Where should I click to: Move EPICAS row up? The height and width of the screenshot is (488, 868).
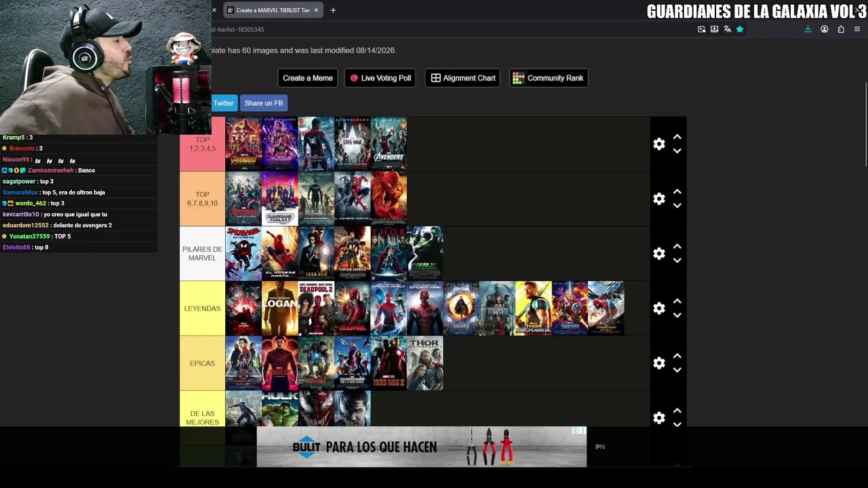[677, 356]
